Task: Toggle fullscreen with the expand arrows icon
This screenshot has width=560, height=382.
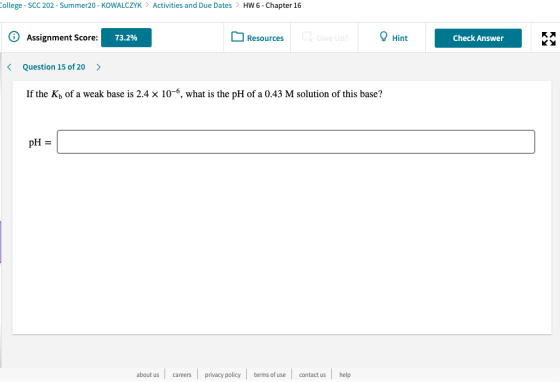Action: pyautogui.click(x=548, y=39)
